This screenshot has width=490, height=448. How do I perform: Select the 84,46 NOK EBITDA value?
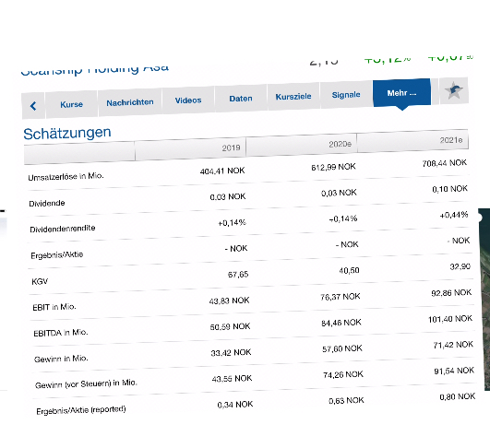(x=341, y=323)
